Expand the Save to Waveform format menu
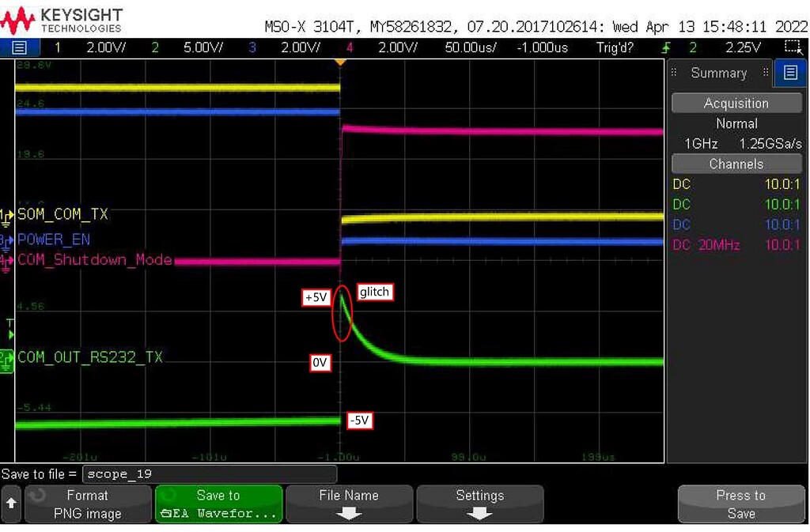 pyautogui.click(x=218, y=504)
